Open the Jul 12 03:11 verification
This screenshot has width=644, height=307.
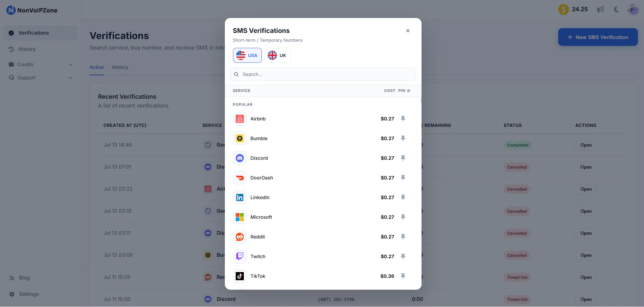(586, 233)
